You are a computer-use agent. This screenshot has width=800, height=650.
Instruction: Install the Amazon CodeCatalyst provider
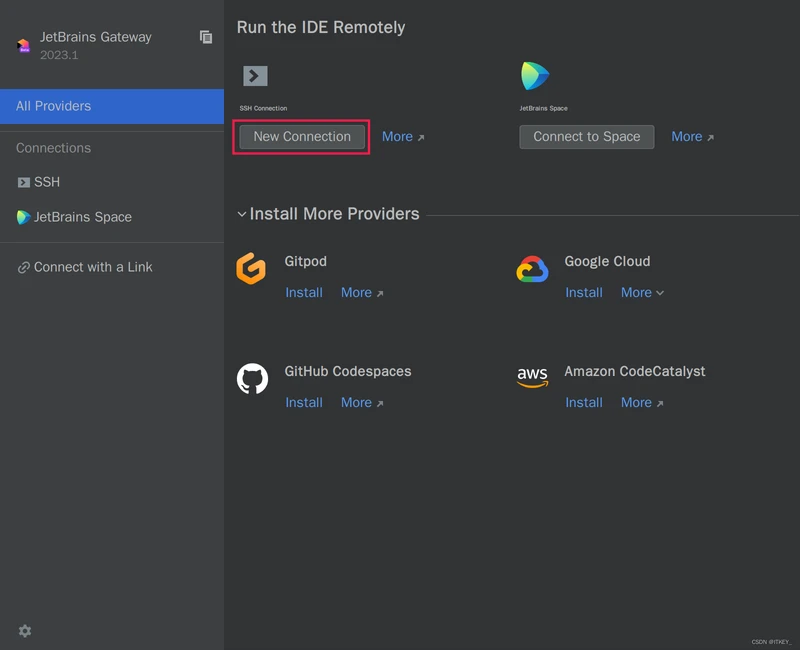tap(584, 403)
